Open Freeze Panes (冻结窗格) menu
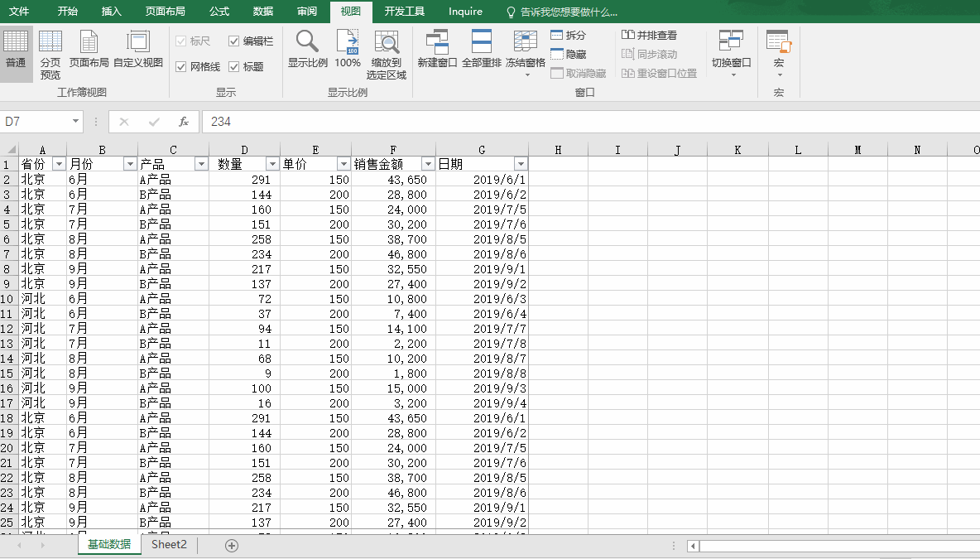This screenshot has height=559, width=980. [x=525, y=53]
